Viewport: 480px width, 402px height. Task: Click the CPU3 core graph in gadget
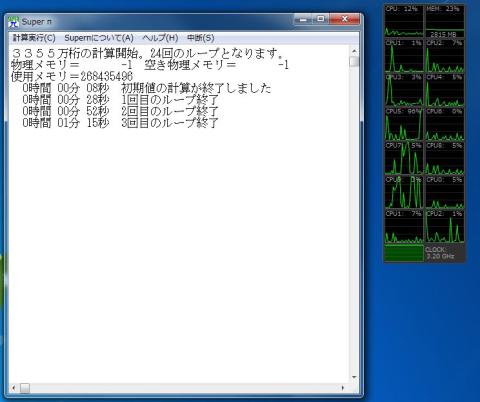(x=404, y=90)
